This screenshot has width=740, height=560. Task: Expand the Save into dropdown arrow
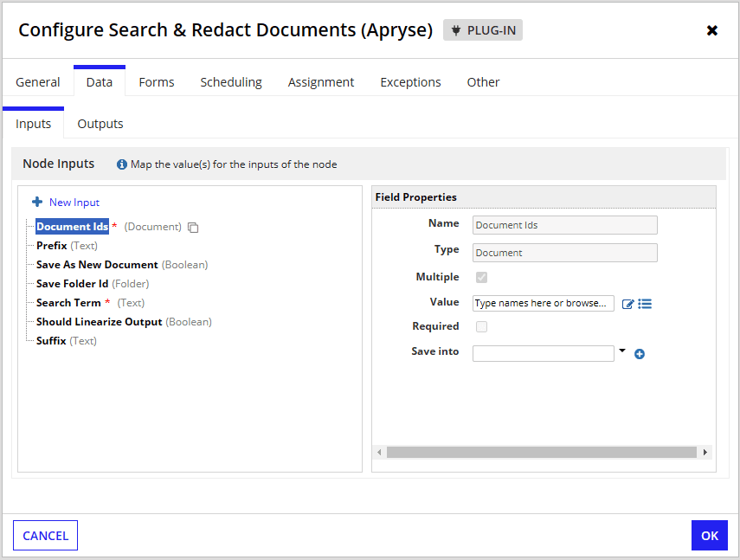(622, 351)
